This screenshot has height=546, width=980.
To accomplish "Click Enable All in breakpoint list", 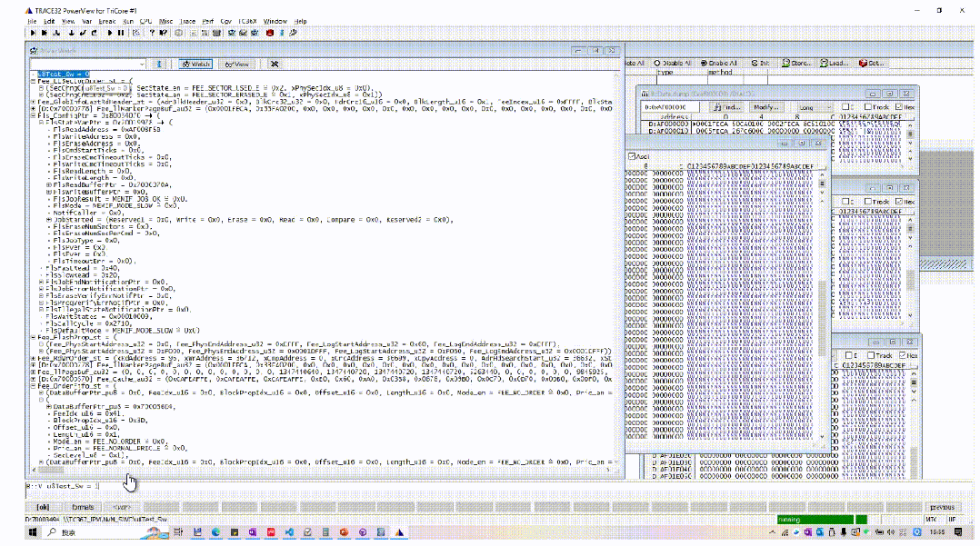I will (719, 63).
